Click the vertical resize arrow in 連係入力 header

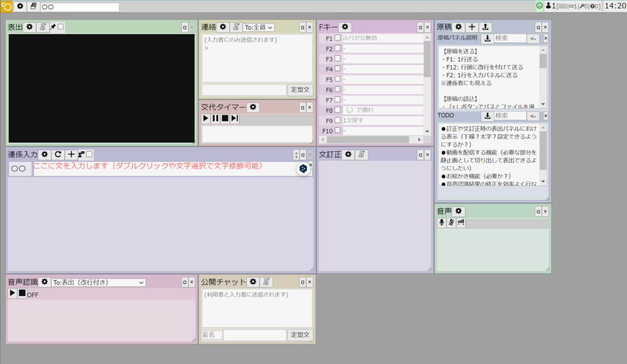click(x=296, y=155)
